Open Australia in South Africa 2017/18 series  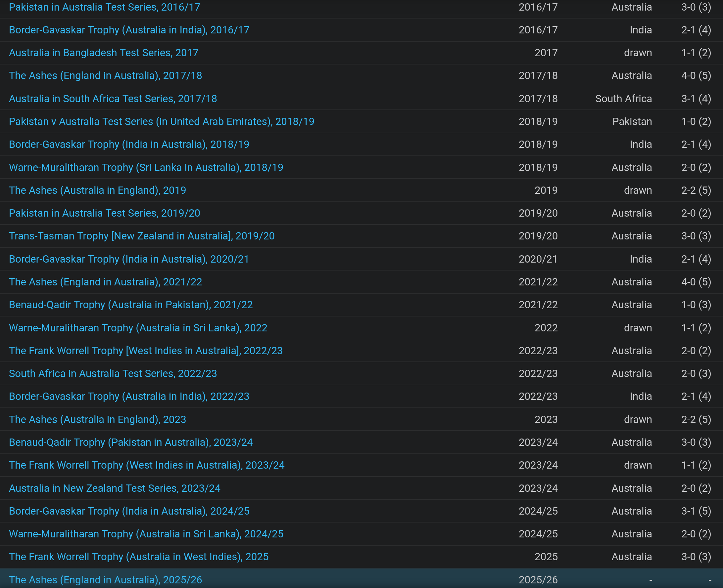[x=113, y=99]
